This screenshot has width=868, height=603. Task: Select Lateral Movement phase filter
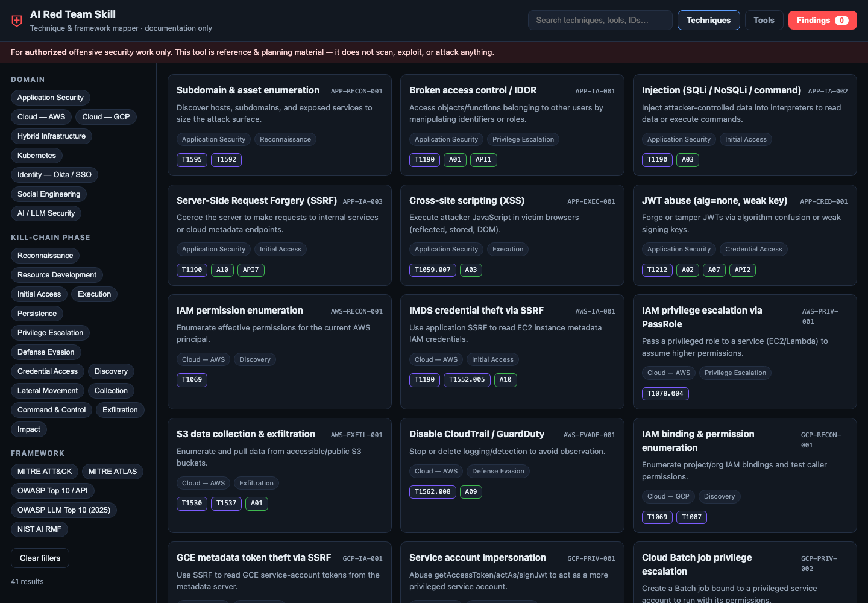[x=48, y=391]
